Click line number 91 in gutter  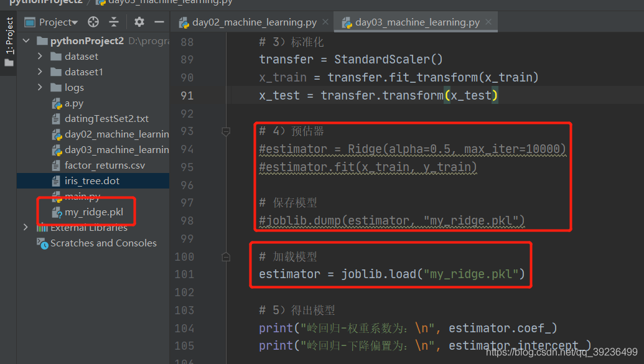coord(187,95)
